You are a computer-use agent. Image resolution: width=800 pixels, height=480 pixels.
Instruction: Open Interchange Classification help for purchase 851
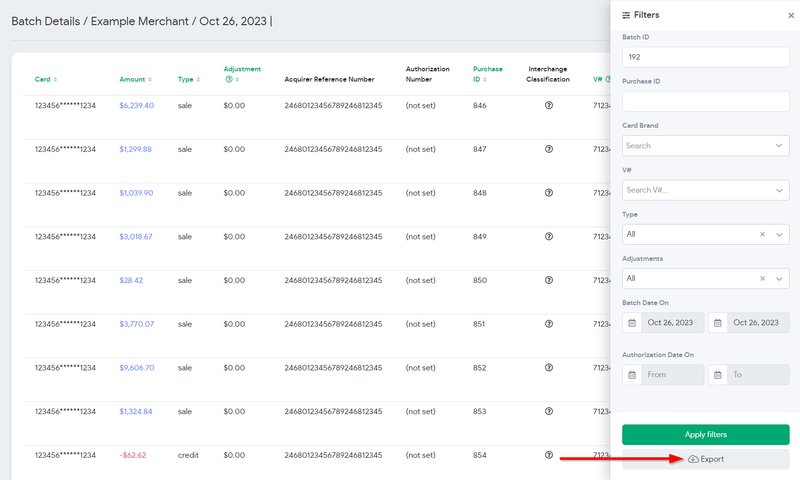click(x=548, y=324)
